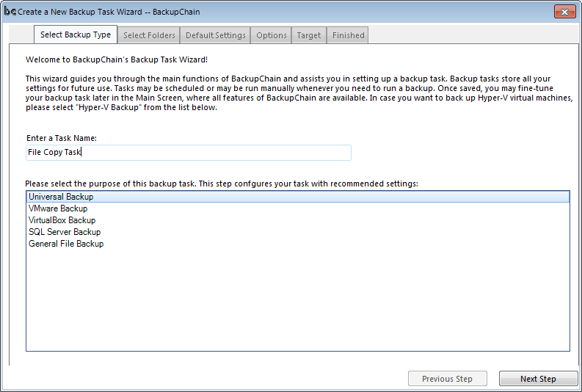Go to the Options tab
Viewport: 582px width, 392px height.
click(272, 35)
